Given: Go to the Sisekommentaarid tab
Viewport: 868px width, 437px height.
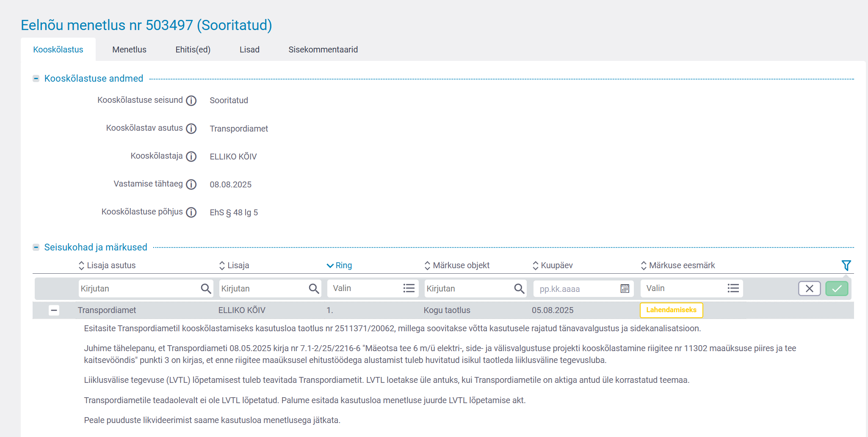Looking at the screenshot, I should 323,49.
